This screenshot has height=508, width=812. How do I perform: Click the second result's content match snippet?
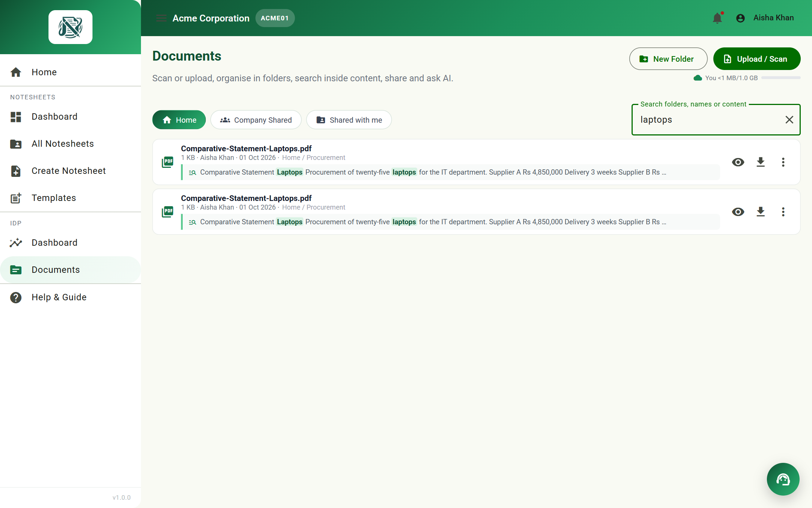(x=450, y=222)
